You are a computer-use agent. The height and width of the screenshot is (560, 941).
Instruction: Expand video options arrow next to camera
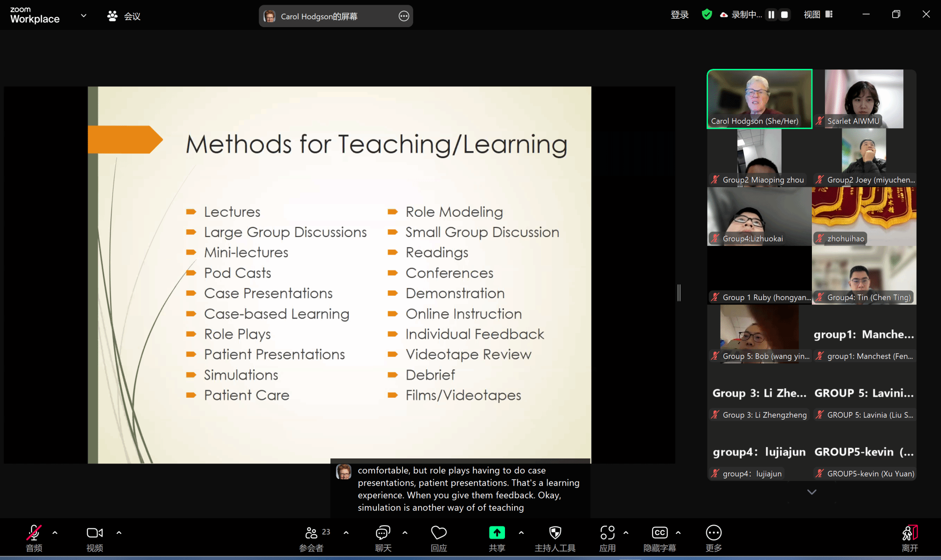119,533
